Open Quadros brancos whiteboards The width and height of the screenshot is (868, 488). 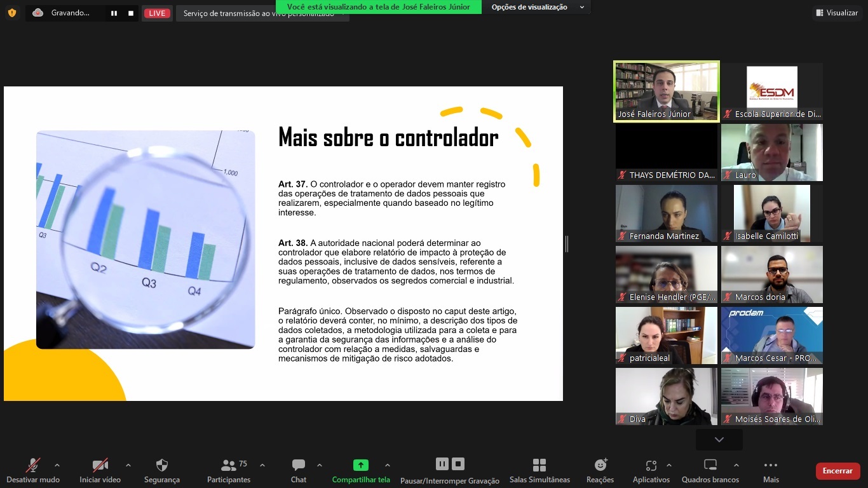pyautogui.click(x=710, y=471)
